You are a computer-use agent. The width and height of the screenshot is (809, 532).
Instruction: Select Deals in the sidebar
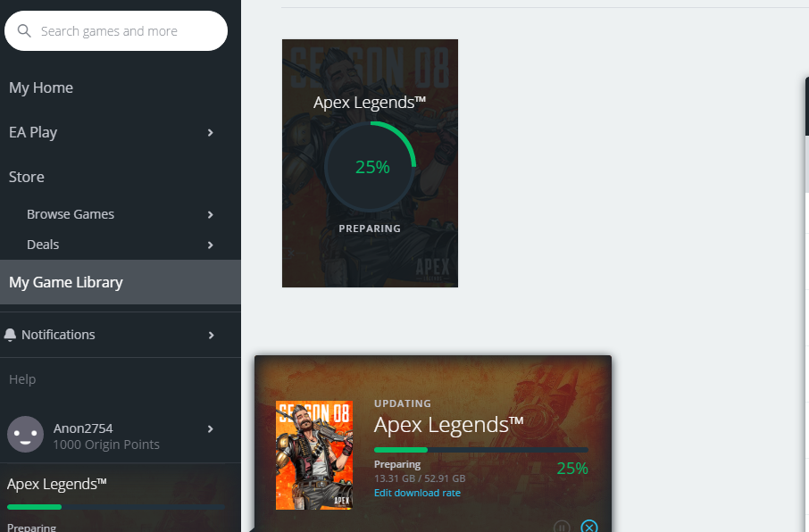43,245
